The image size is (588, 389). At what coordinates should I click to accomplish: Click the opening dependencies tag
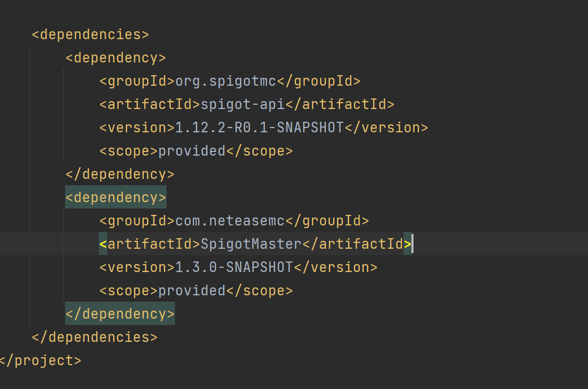click(90, 34)
